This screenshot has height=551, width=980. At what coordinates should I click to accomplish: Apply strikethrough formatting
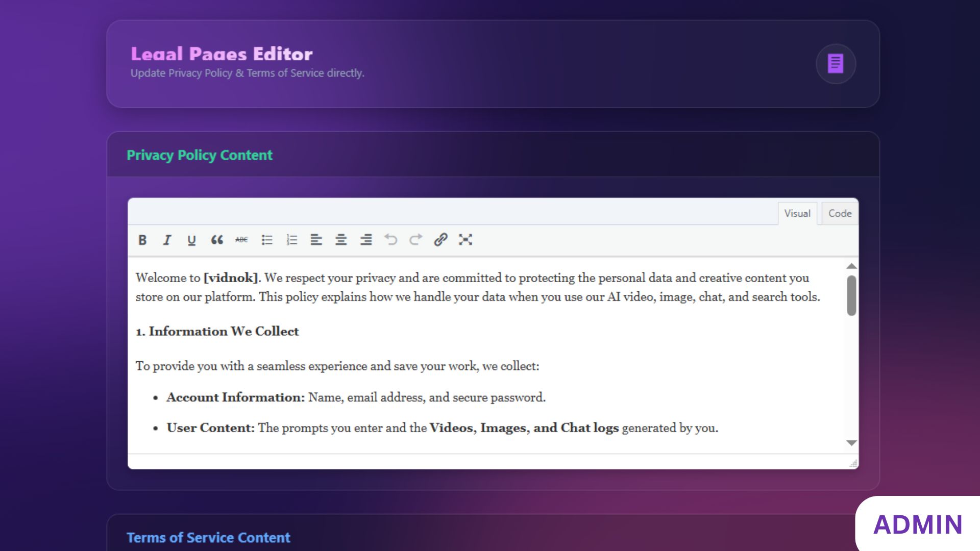(x=241, y=240)
